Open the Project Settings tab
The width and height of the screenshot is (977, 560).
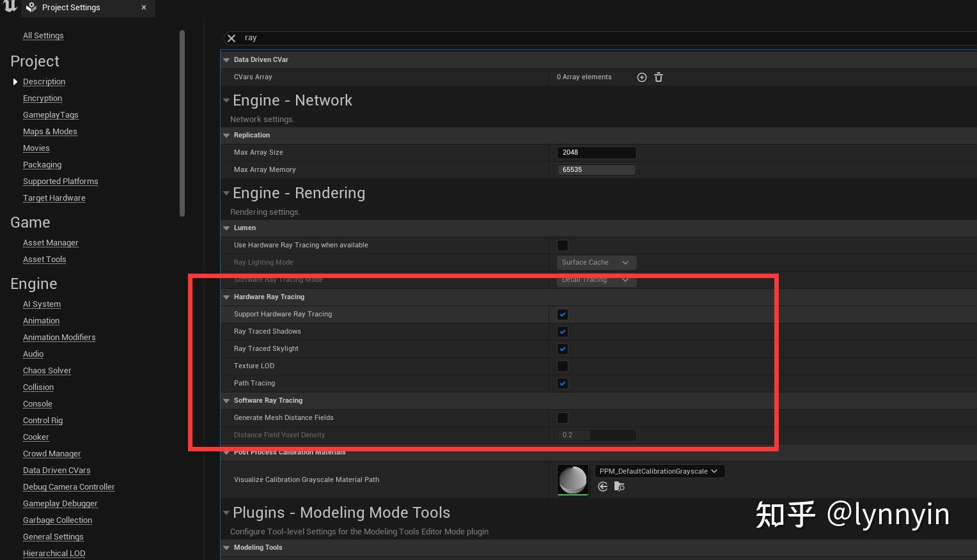click(x=71, y=8)
